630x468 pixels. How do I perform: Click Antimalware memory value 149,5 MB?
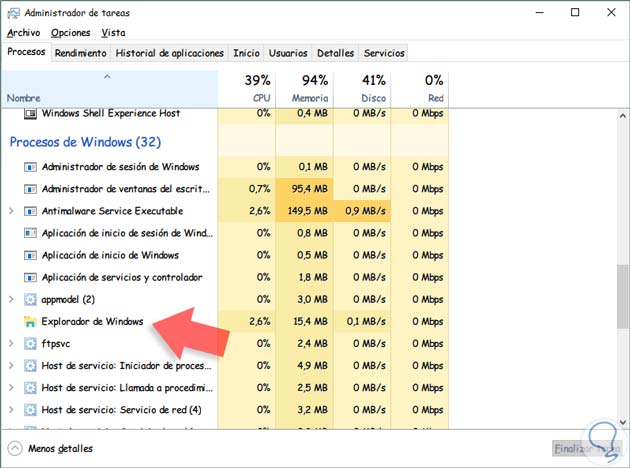pos(308,211)
